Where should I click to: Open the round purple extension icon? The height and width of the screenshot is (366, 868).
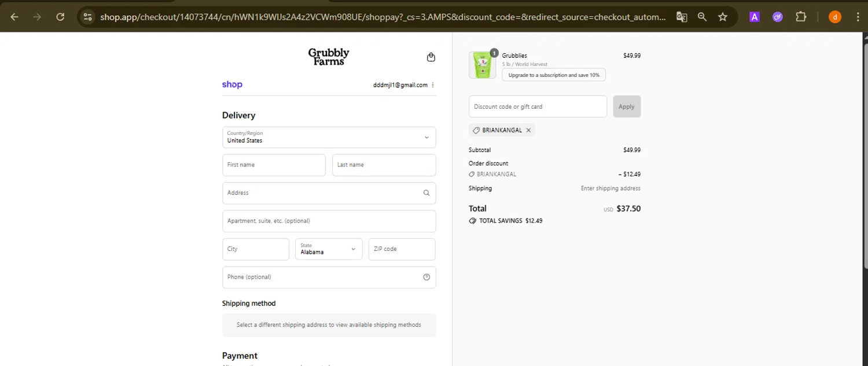pyautogui.click(x=778, y=17)
